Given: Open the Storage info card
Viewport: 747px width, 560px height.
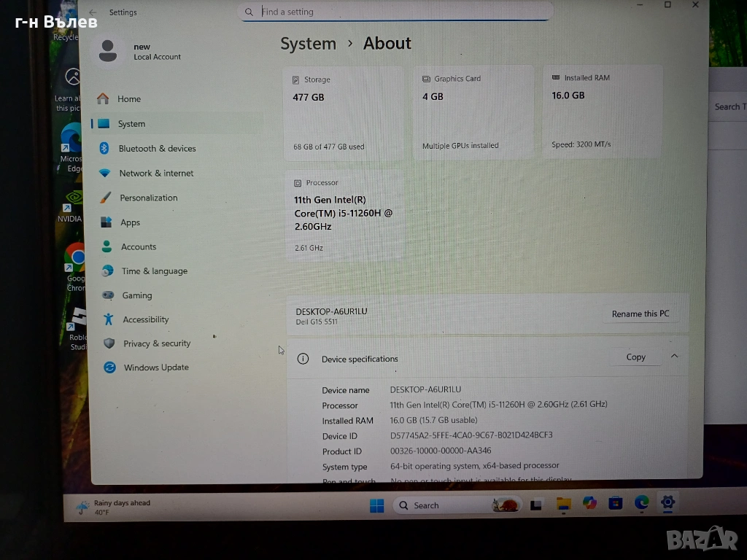Looking at the screenshot, I should (343, 112).
